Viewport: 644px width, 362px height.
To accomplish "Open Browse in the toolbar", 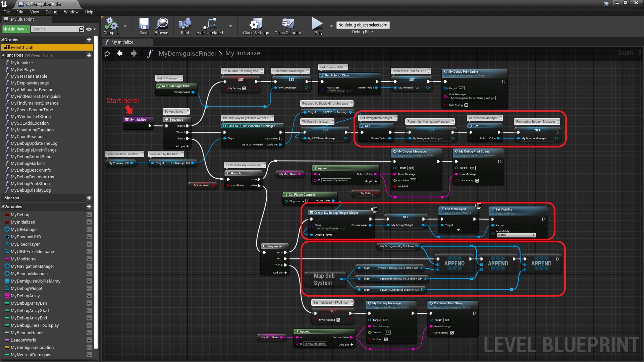I will point(161,26).
